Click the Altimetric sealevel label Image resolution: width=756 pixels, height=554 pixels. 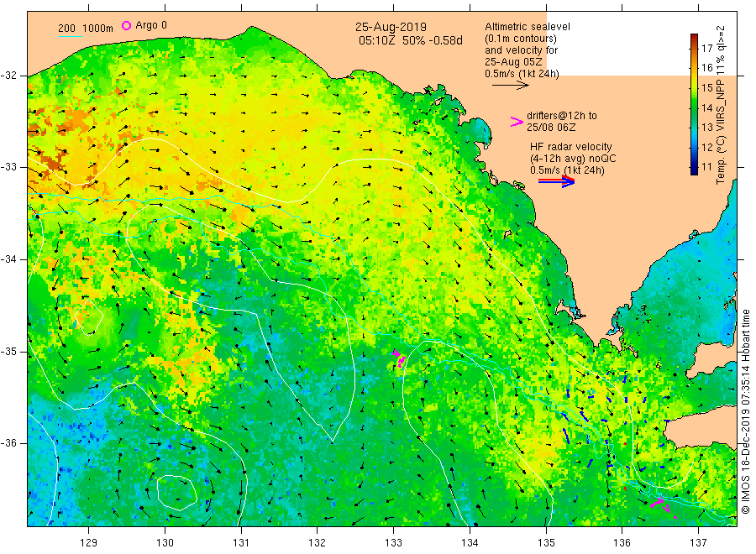(x=528, y=27)
